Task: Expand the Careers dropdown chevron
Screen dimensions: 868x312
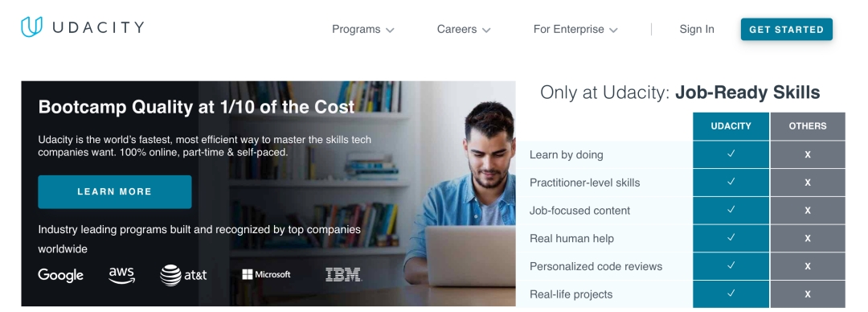Action: 486,30
